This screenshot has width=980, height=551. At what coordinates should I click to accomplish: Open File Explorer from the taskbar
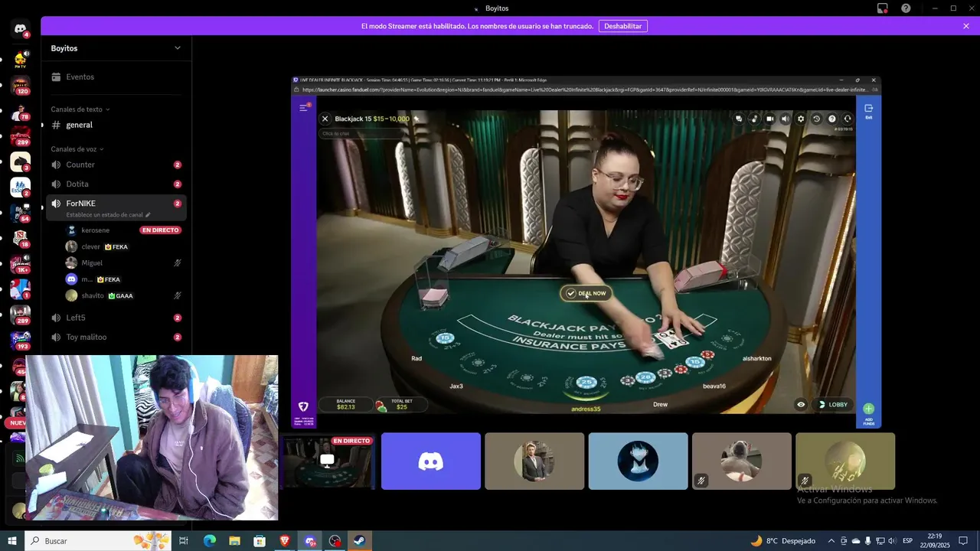point(234,541)
